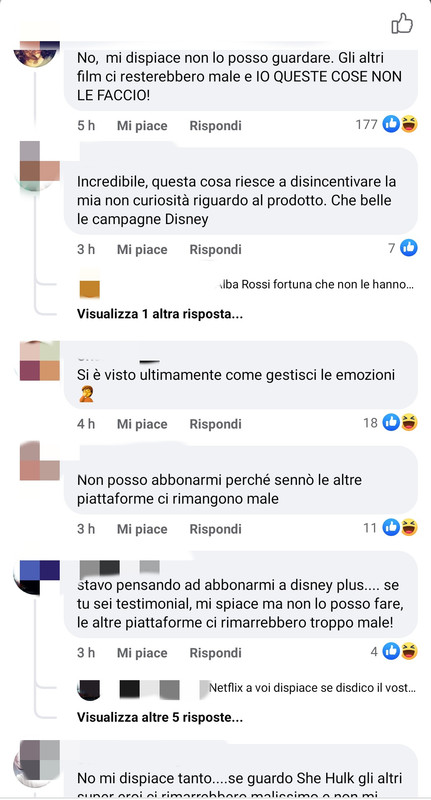
Task: Open reactions beside count 4
Action: click(400, 652)
